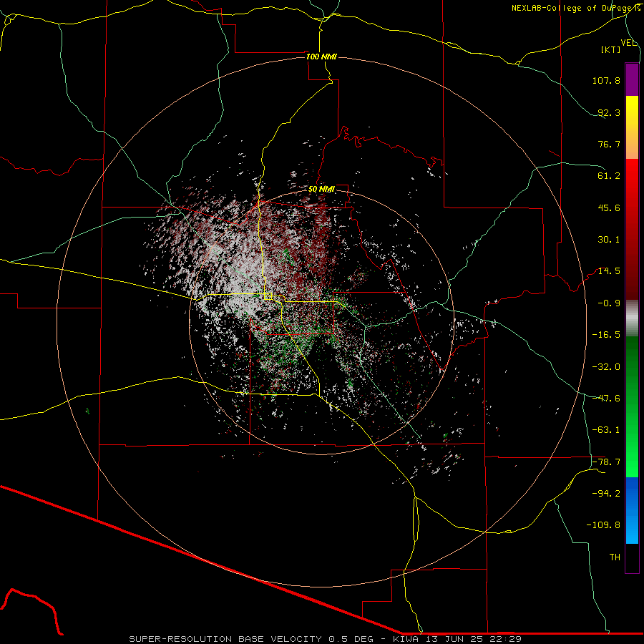Click the -109.8 value on the velocity scale
This screenshot has width=644, height=644.
coord(603,525)
